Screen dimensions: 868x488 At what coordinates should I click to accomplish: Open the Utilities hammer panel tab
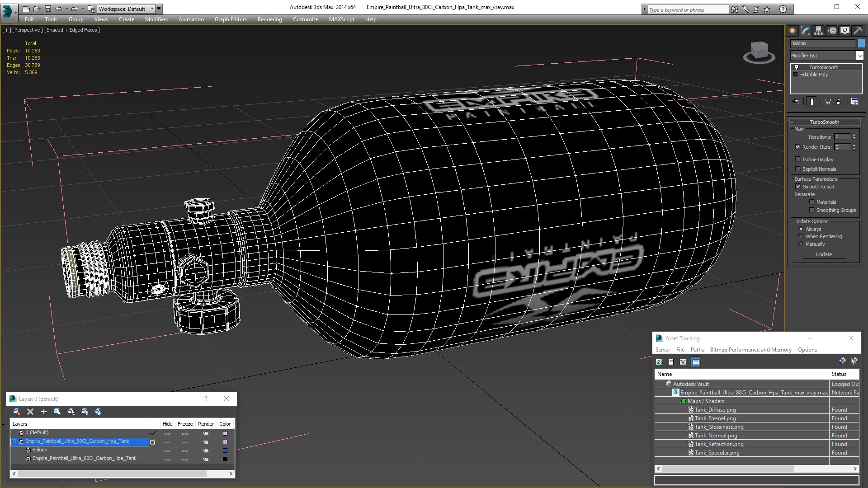click(858, 31)
